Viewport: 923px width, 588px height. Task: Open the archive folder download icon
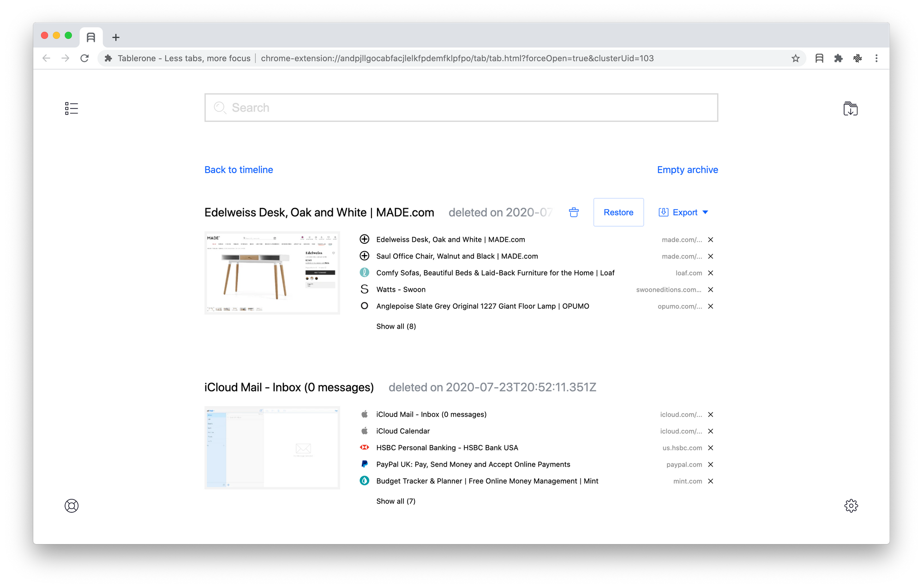click(851, 108)
